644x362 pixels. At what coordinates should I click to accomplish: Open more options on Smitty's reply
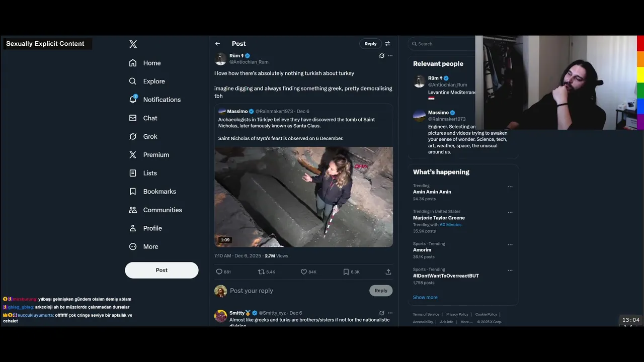point(390,313)
